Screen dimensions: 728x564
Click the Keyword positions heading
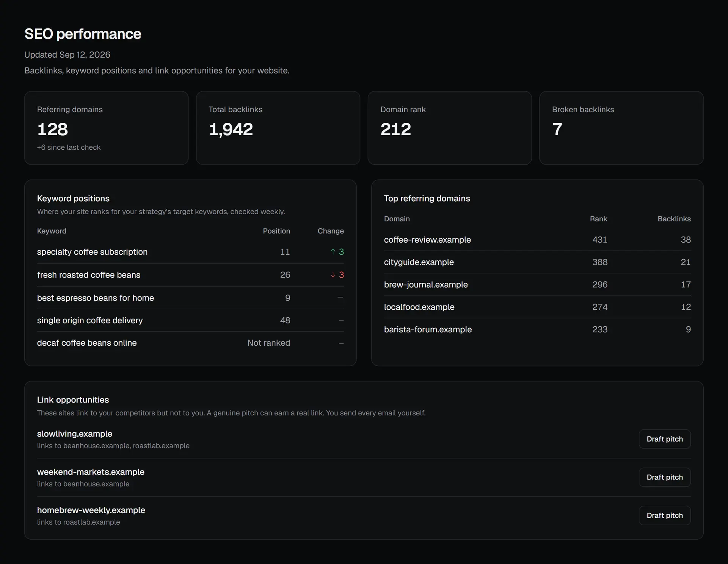(x=73, y=199)
